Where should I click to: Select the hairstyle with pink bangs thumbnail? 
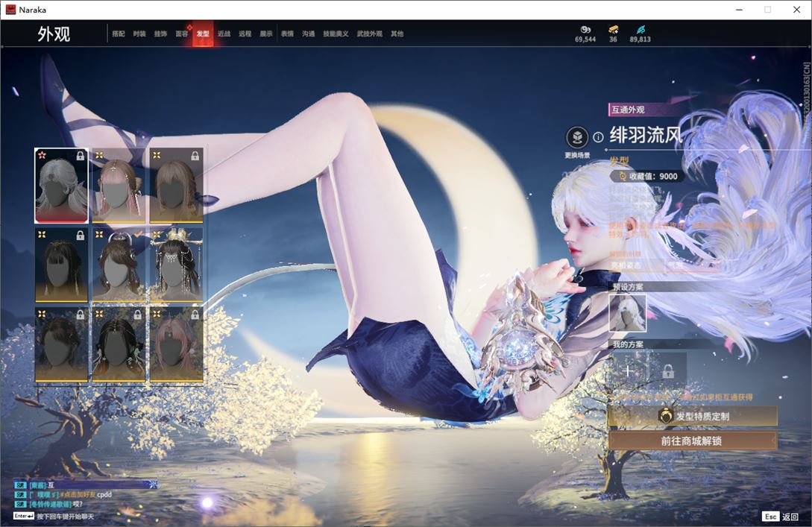119,186
